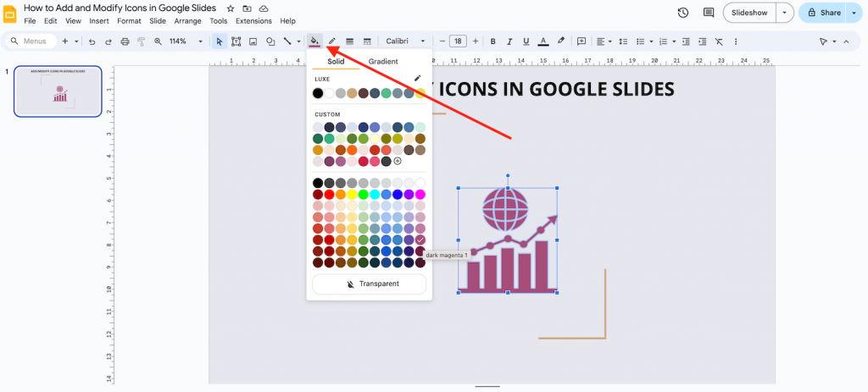Click the Redo arrow
868x392 pixels.
coord(108,41)
